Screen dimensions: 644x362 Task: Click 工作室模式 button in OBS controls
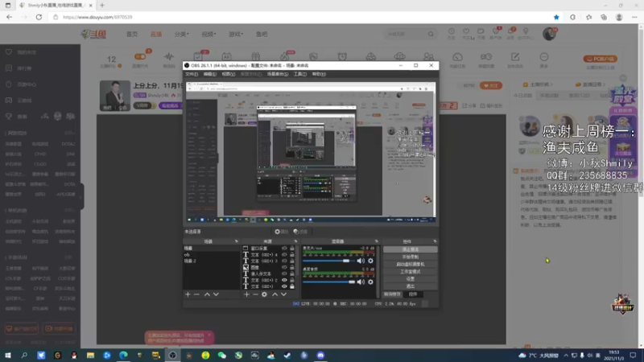pyautogui.click(x=411, y=272)
